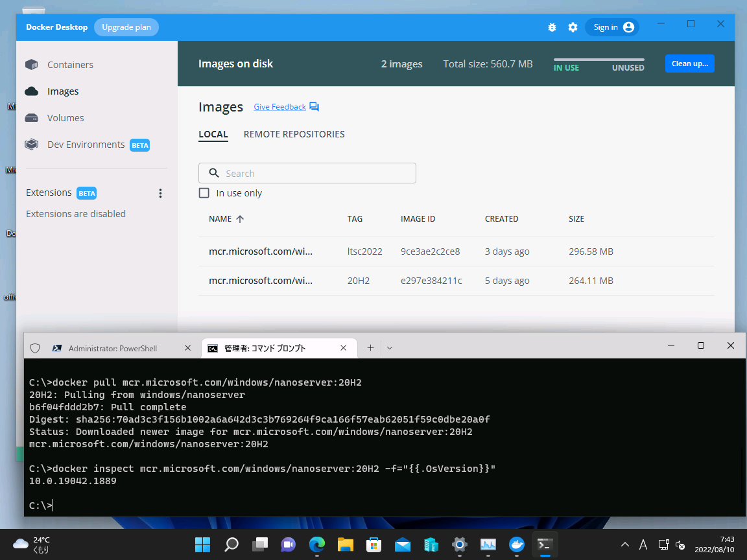Enable the In use only checkbox

[x=204, y=193]
